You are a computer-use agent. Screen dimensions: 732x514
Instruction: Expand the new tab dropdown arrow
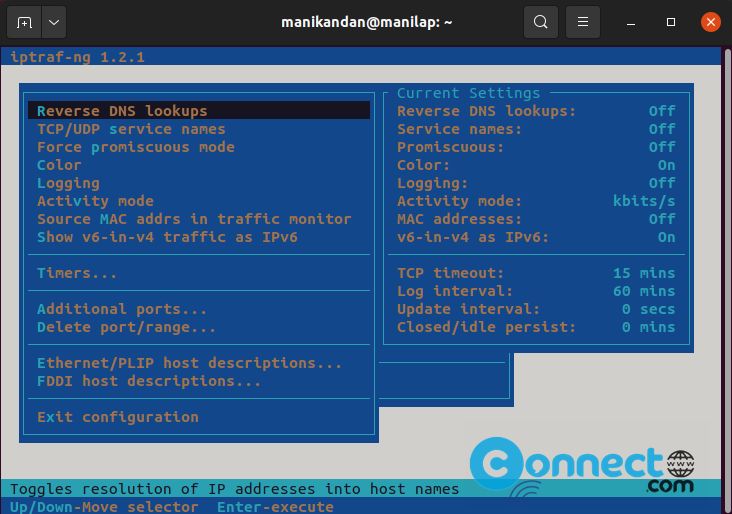coord(54,22)
